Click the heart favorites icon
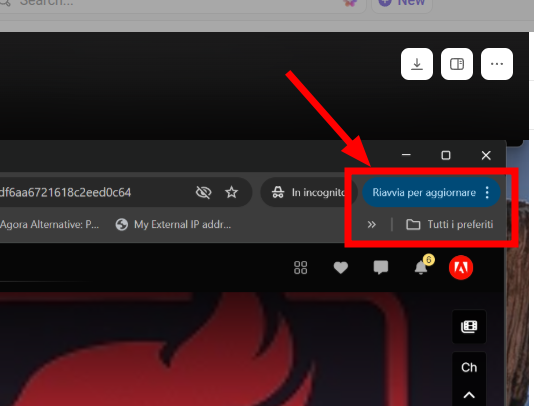This screenshot has height=406, width=534. [341, 268]
